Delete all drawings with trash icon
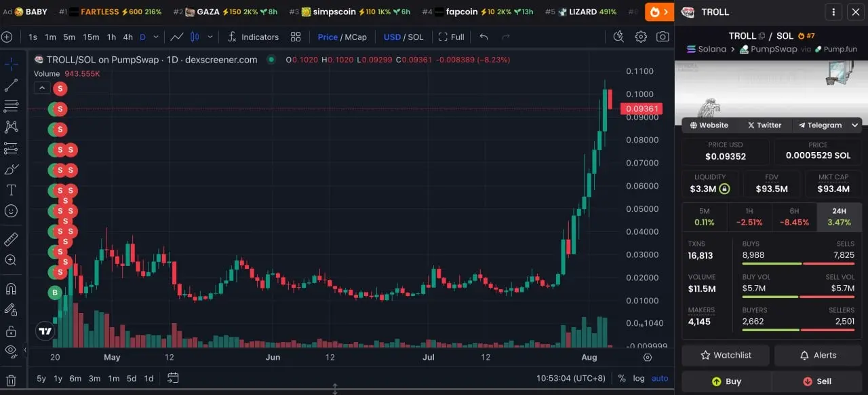The image size is (868, 395). tap(11, 380)
